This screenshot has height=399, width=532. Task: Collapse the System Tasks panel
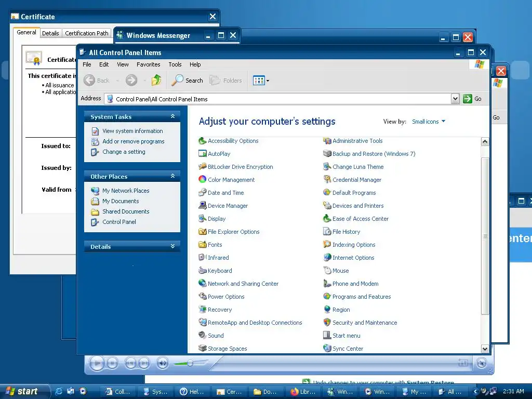172,116
